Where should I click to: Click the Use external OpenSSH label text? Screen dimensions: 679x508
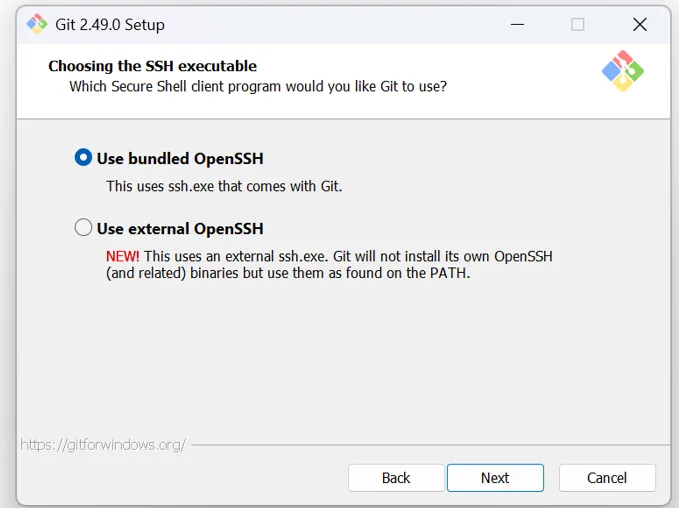(x=180, y=228)
